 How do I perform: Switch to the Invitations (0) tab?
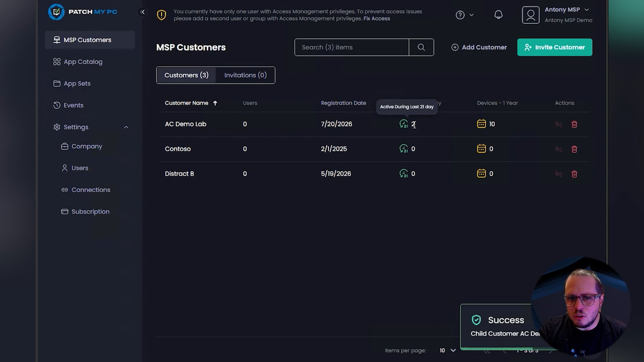246,75
